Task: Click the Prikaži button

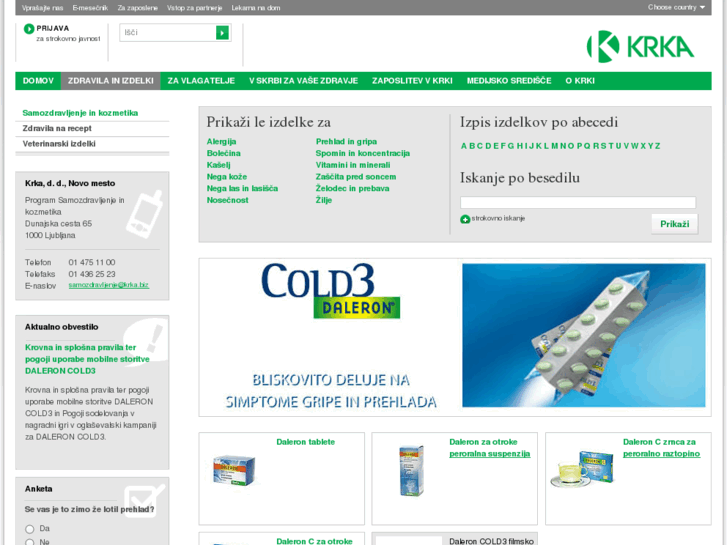Action: click(x=675, y=224)
